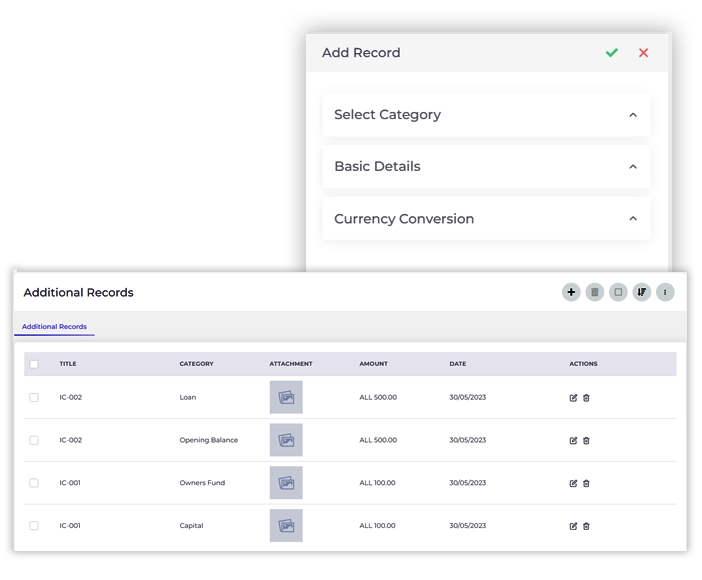Edit the Capital record

coord(573,526)
